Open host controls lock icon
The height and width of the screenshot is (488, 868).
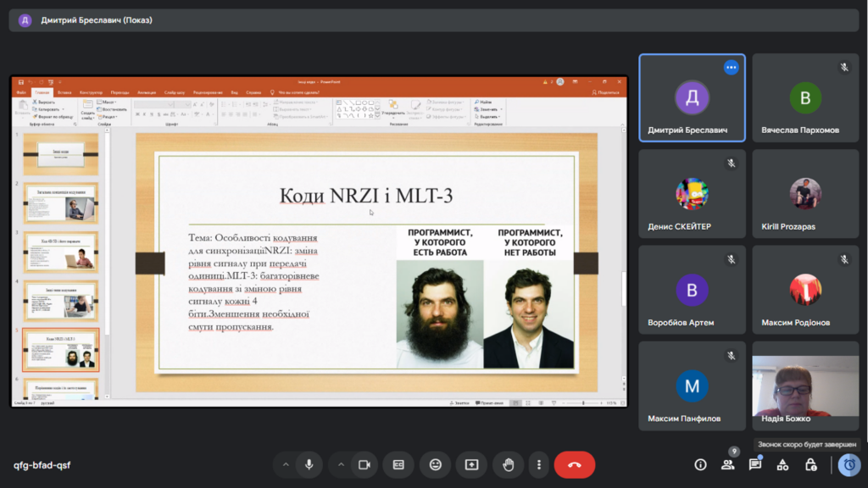click(x=811, y=464)
